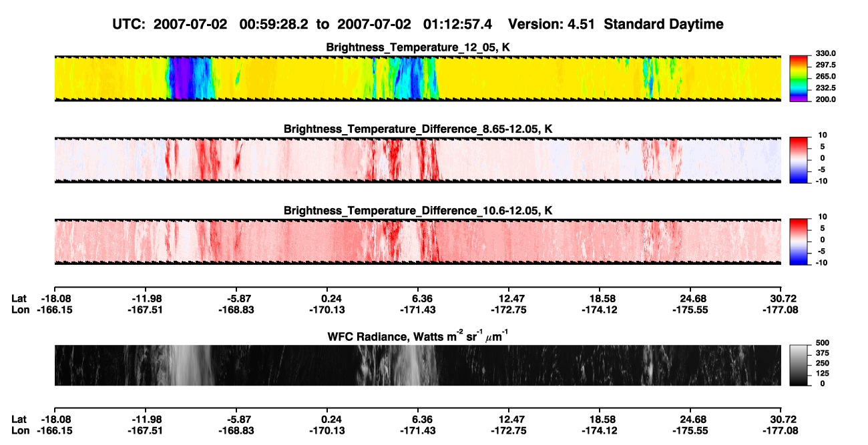Click the 8.65-12.05 difference image strip
The height and width of the screenshot is (445, 868).
coord(417,159)
